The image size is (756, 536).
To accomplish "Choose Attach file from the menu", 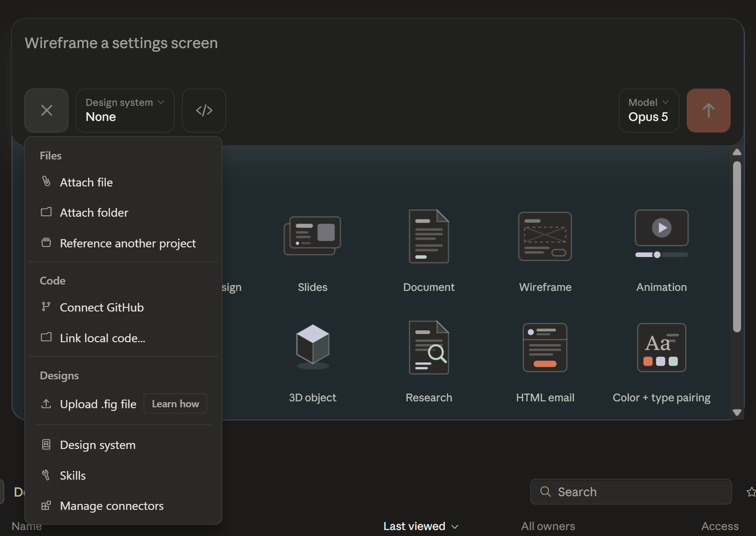I will coord(123,182).
